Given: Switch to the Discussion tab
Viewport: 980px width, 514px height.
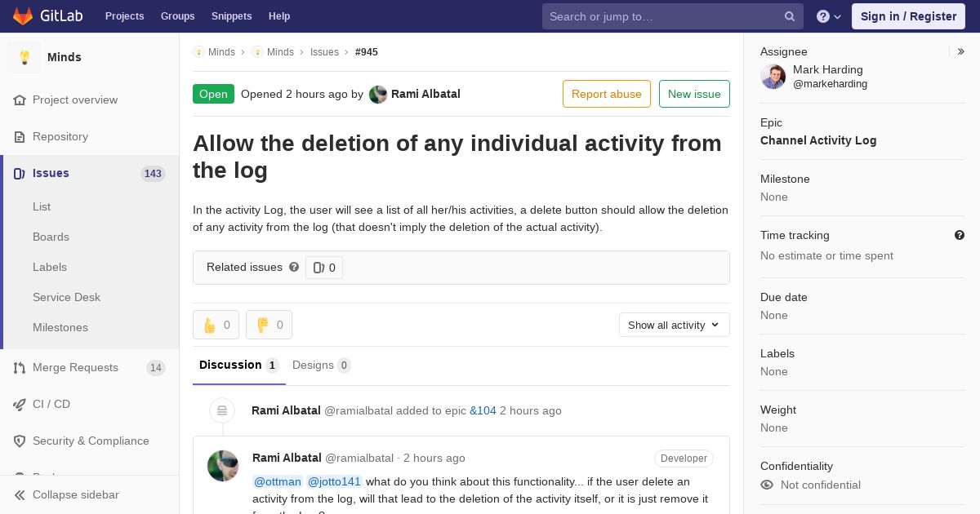Looking at the screenshot, I should tap(239, 366).
